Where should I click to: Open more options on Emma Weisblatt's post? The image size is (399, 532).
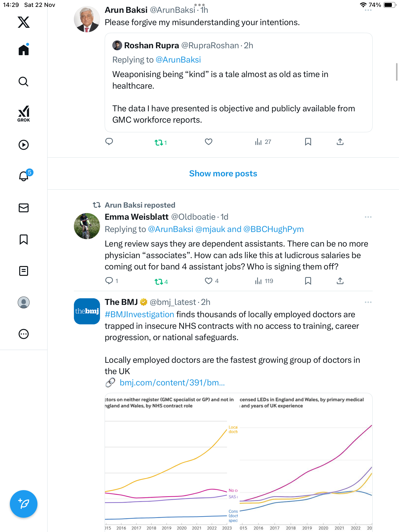coord(368,217)
